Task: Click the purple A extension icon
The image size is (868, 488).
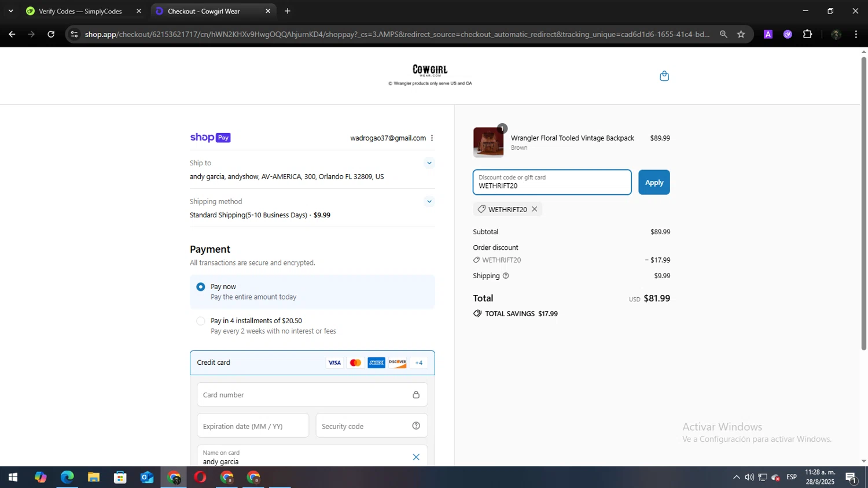Action: [768, 35]
